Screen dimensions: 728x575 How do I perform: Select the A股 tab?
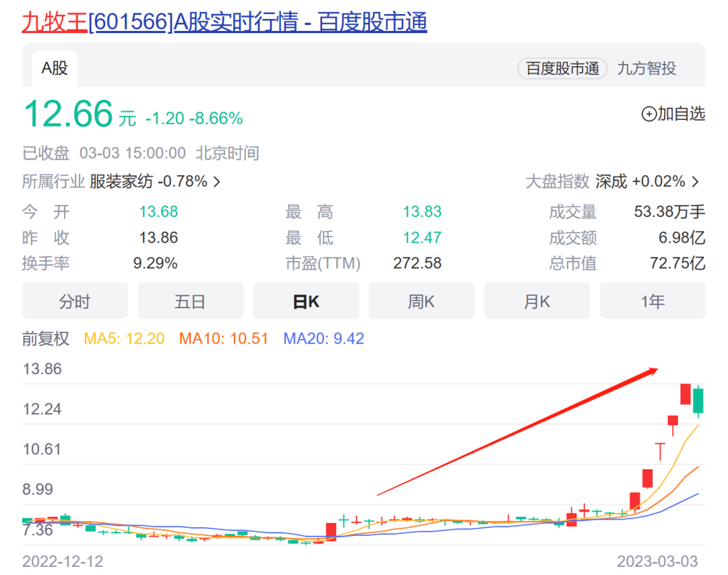point(55,68)
